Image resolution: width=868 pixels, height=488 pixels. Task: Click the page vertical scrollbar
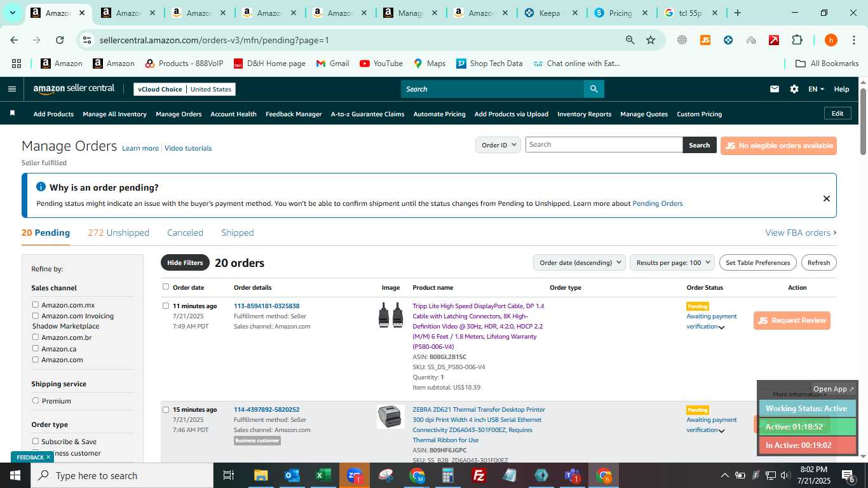863,121
